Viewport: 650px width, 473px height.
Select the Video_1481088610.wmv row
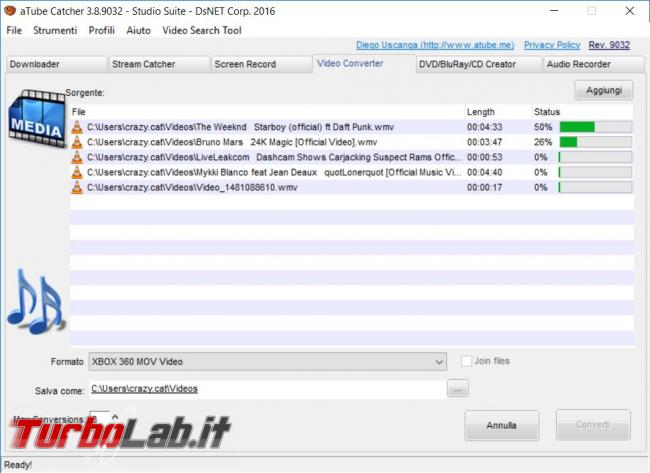click(x=352, y=187)
